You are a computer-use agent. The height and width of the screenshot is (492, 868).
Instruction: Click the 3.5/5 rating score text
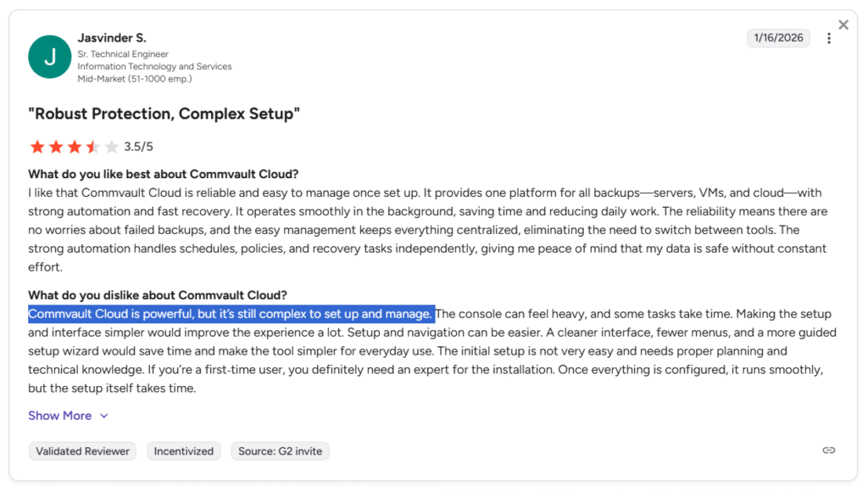pyautogui.click(x=139, y=147)
